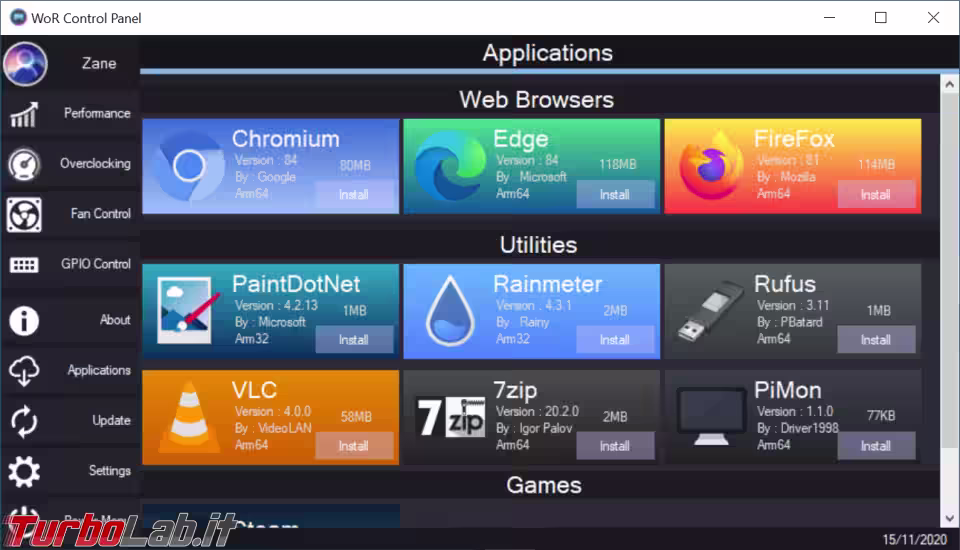
Task: Install 7zip archiver
Action: click(x=615, y=445)
